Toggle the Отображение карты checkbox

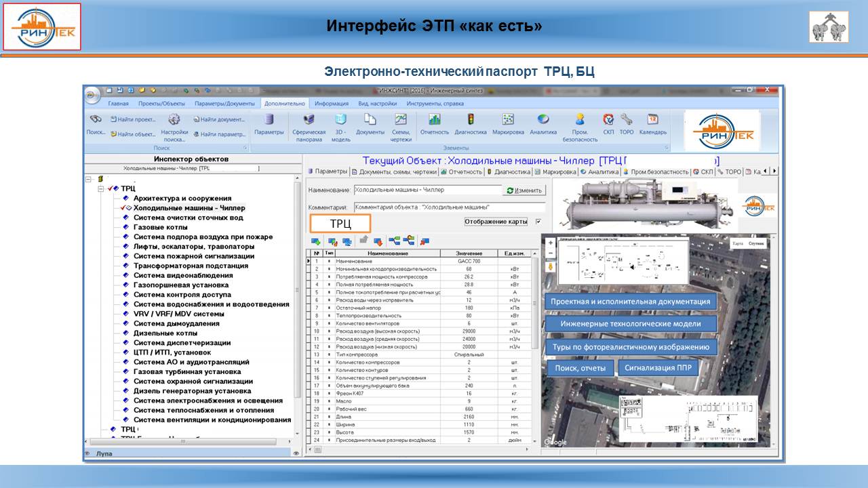pos(538,222)
